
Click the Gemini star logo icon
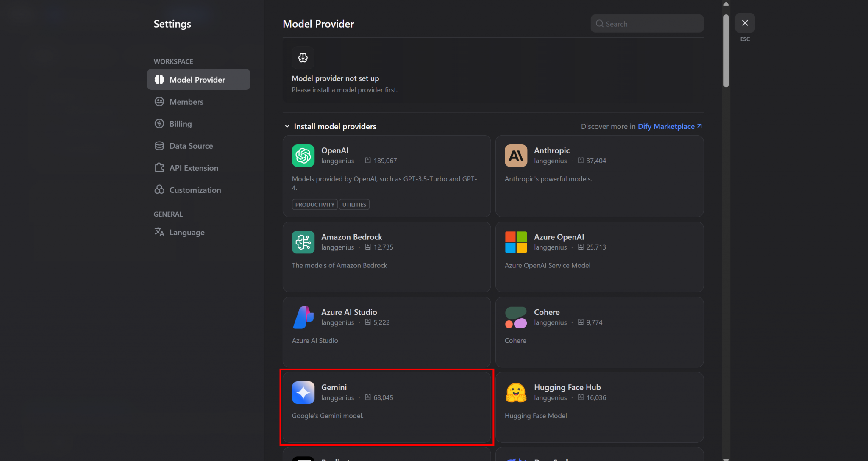point(303,392)
